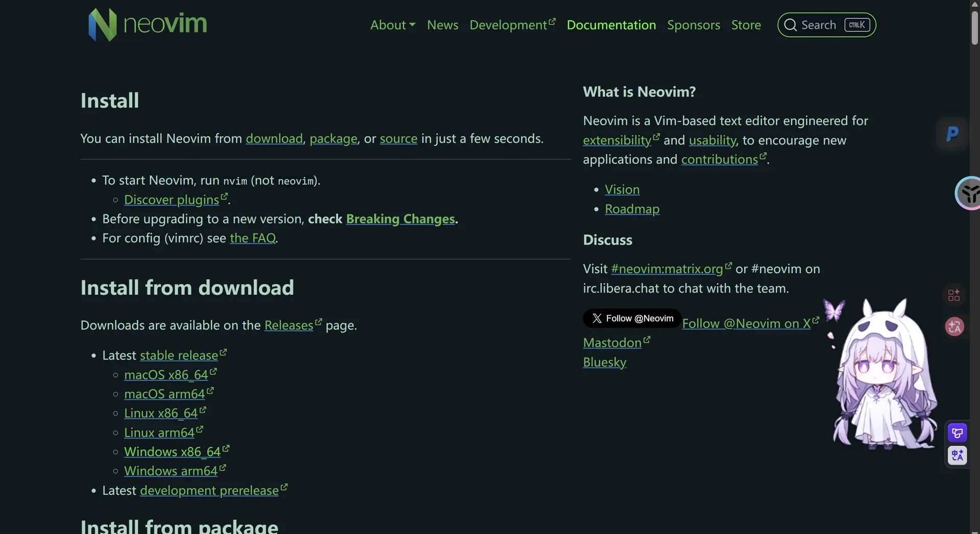Go to the Documentation page
Viewport: 980px width, 534px height.
[611, 25]
